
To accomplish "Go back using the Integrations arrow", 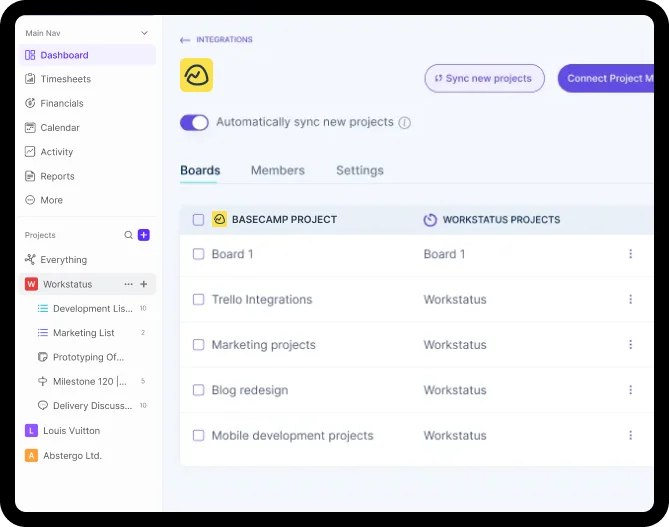I will click(x=185, y=40).
